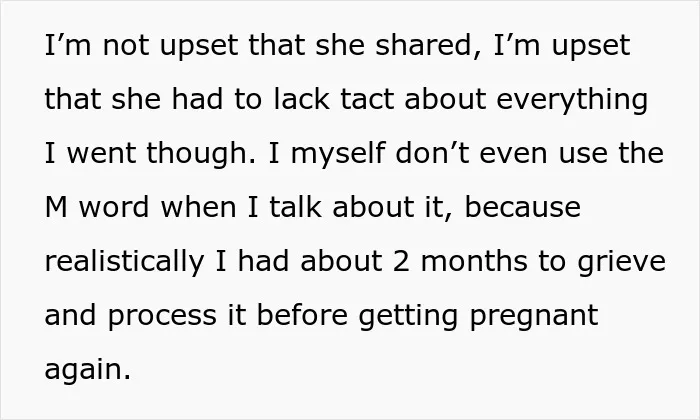This screenshot has width=700, height=420.
Task: Click the word "everything"
Action: coord(572,100)
